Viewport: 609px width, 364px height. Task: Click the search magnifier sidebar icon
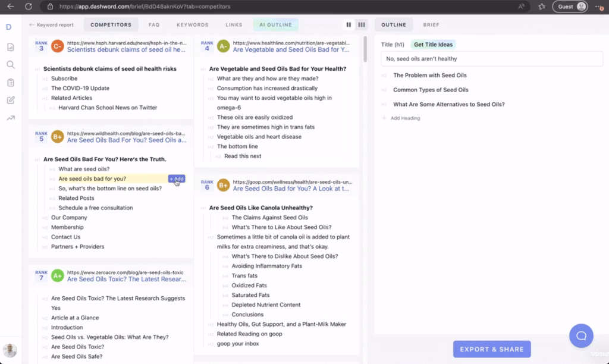click(11, 65)
